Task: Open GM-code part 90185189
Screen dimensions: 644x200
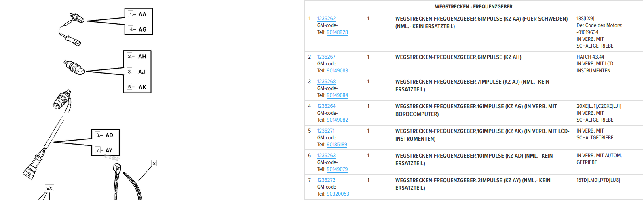Action: tap(337, 145)
